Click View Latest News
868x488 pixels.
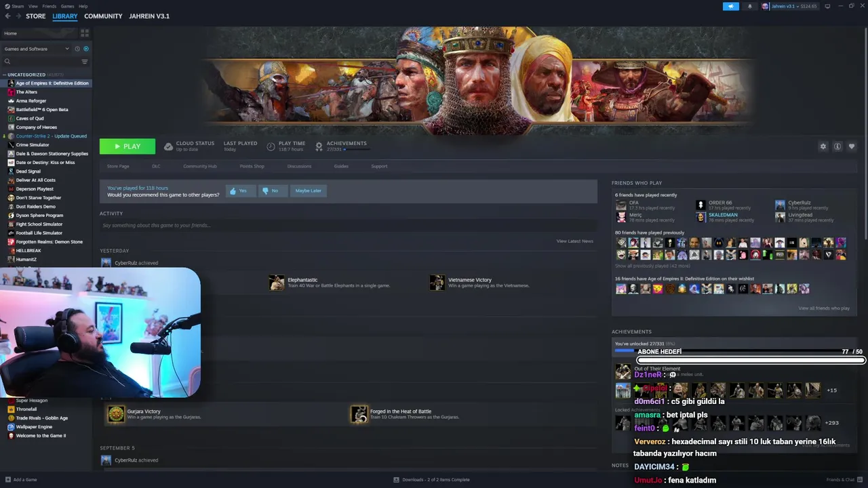coord(575,241)
